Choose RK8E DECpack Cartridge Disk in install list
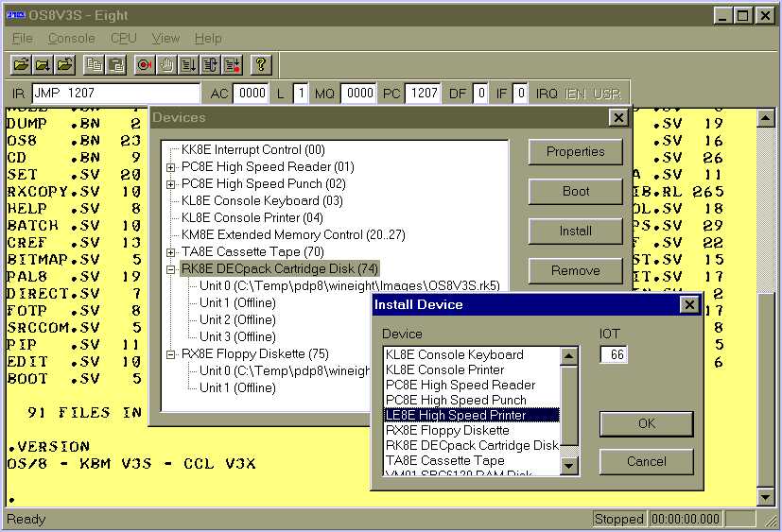 tap(471, 445)
